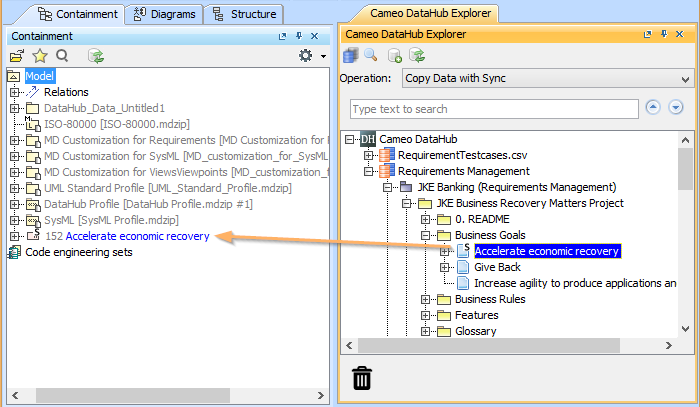
Task: Toggle pin on the Containment panel
Action: [299, 36]
